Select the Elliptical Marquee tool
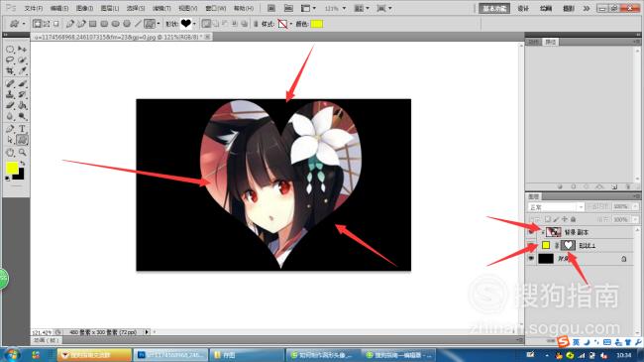 click(x=10, y=49)
